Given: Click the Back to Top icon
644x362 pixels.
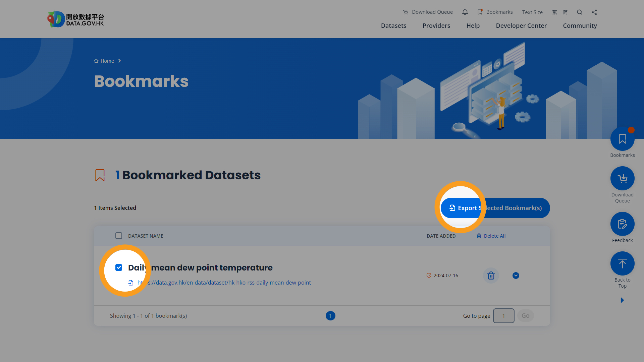Looking at the screenshot, I should click(622, 263).
